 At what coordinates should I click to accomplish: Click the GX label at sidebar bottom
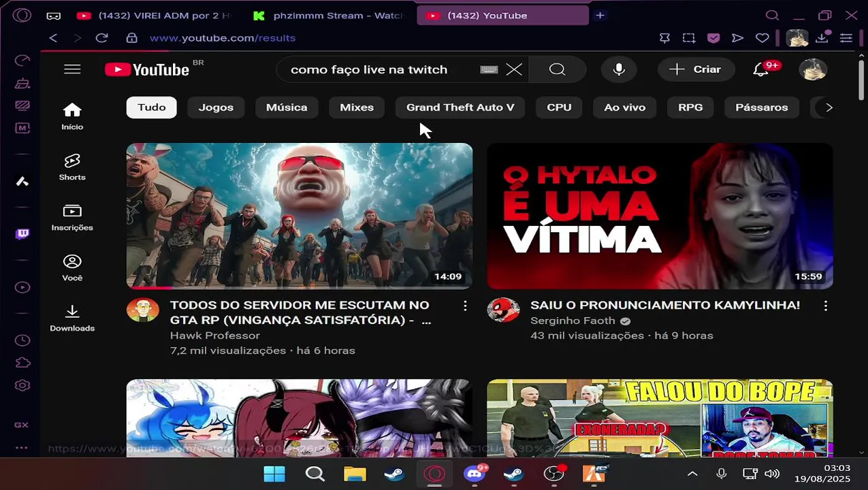[x=22, y=425]
